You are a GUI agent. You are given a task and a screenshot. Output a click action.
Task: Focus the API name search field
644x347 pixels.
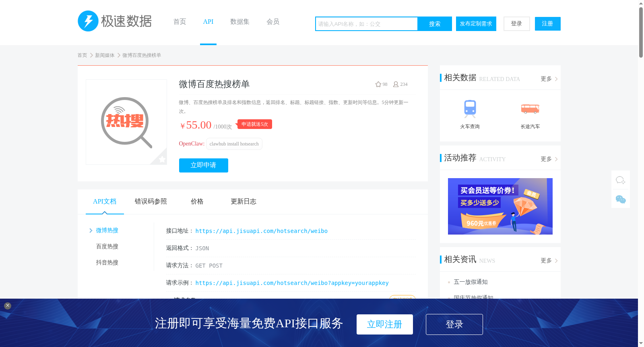(367, 24)
